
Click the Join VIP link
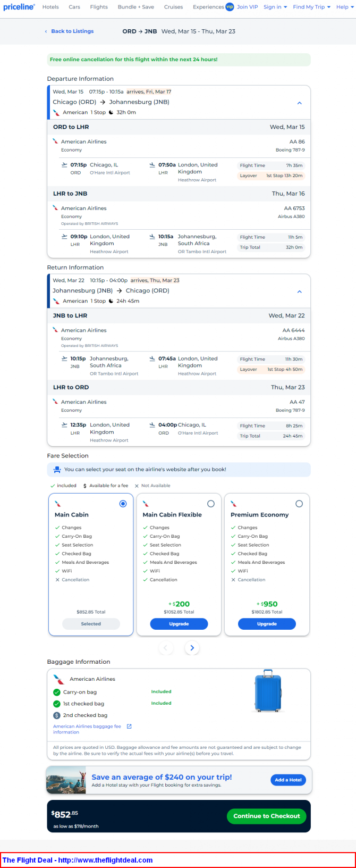click(x=247, y=7)
